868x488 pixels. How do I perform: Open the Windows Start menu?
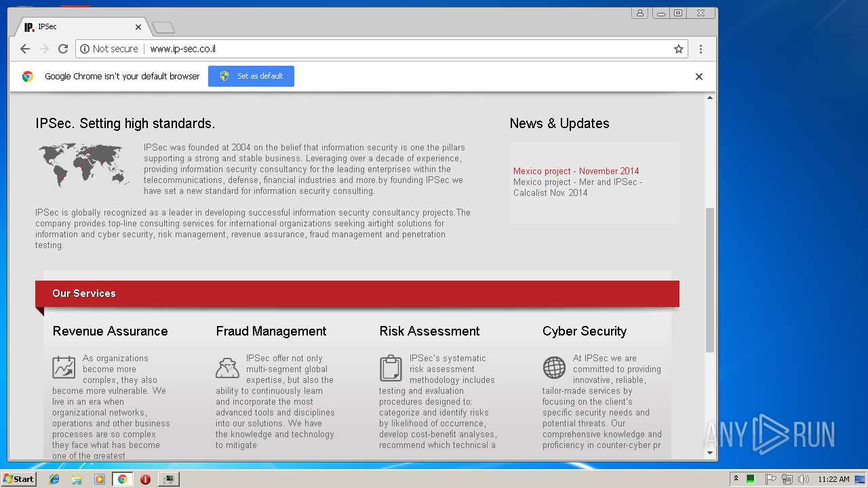point(19,479)
